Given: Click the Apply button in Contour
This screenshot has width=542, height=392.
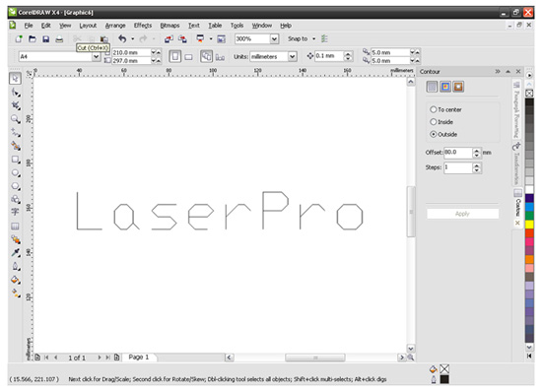Looking at the screenshot, I should pyautogui.click(x=462, y=214).
